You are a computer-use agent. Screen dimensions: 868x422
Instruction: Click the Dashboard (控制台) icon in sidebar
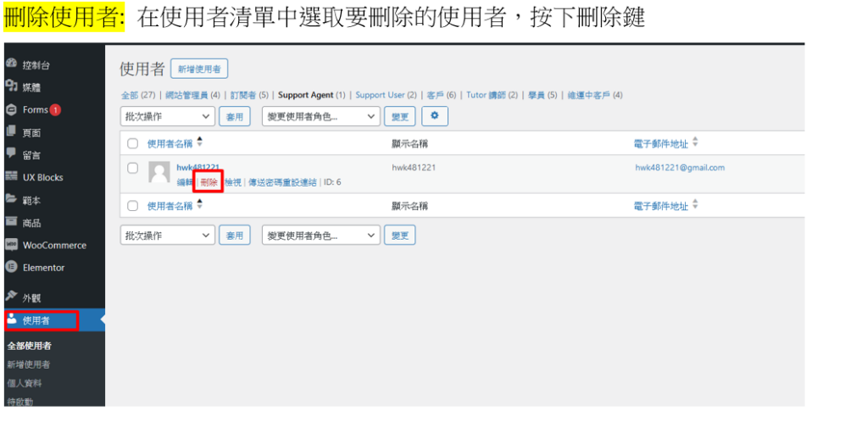(11, 64)
